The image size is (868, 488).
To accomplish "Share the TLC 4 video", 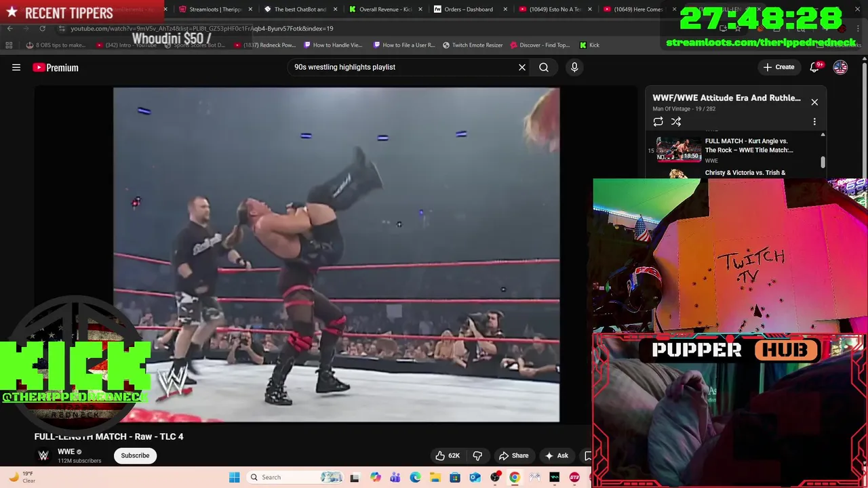I will [513, 455].
